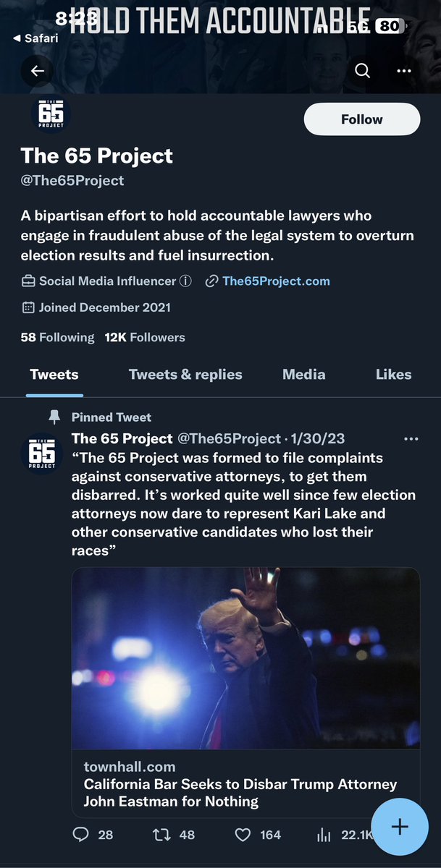Screen dimensions: 441x868
Task: Switch to Tweets & replies tab
Action: tap(185, 375)
